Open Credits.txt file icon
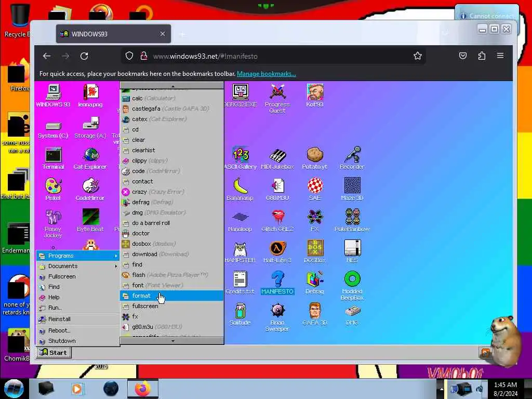Image resolution: width=532 pixels, height=399 pixels. tap(240, 283)
